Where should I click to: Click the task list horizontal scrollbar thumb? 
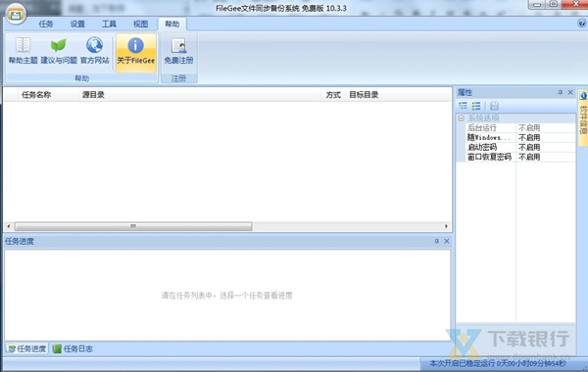click(133, 226)
